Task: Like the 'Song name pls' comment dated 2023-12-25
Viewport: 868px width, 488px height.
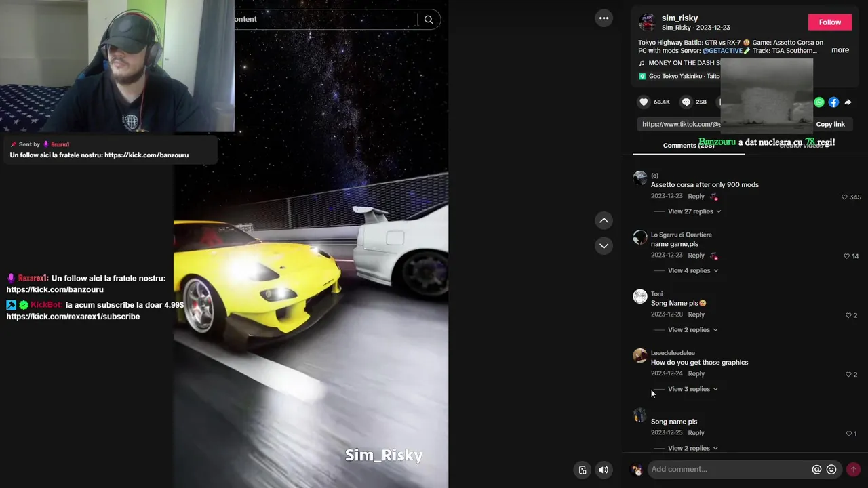Action: (x=848, y=434)
